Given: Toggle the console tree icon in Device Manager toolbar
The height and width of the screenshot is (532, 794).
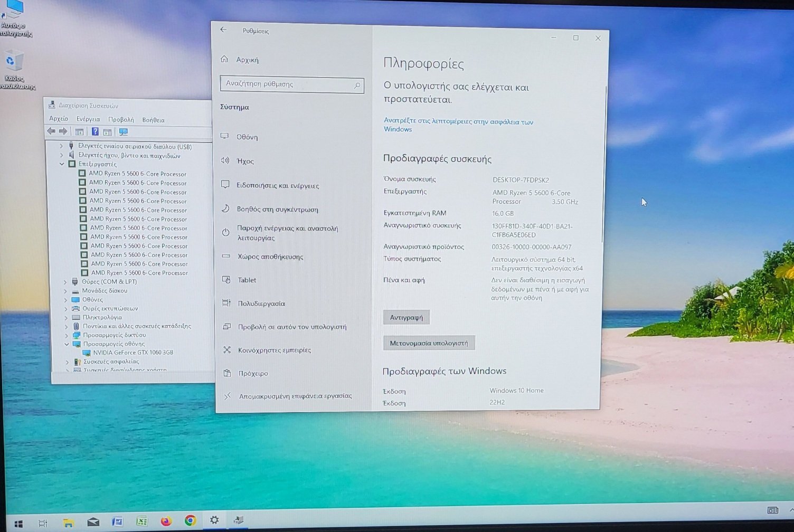Looking at the screenshot, I should click(79, 132).
